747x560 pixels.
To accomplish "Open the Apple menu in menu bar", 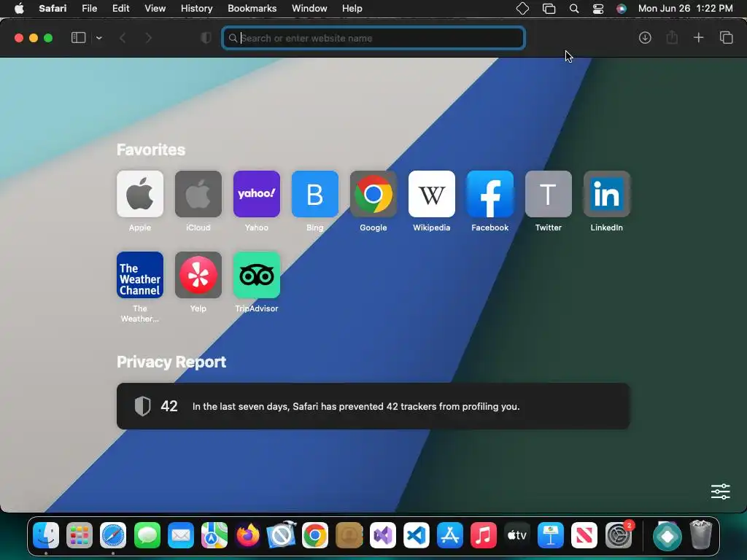I will [19, 9].
